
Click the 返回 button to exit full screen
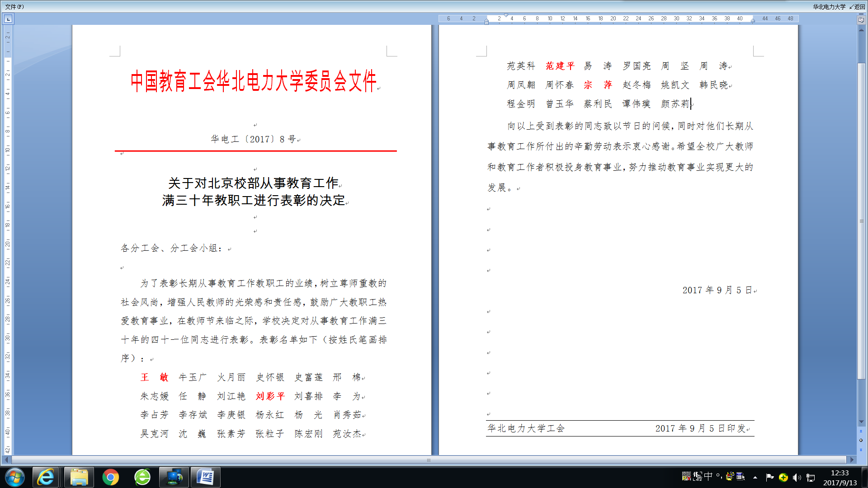pos(857,7)
